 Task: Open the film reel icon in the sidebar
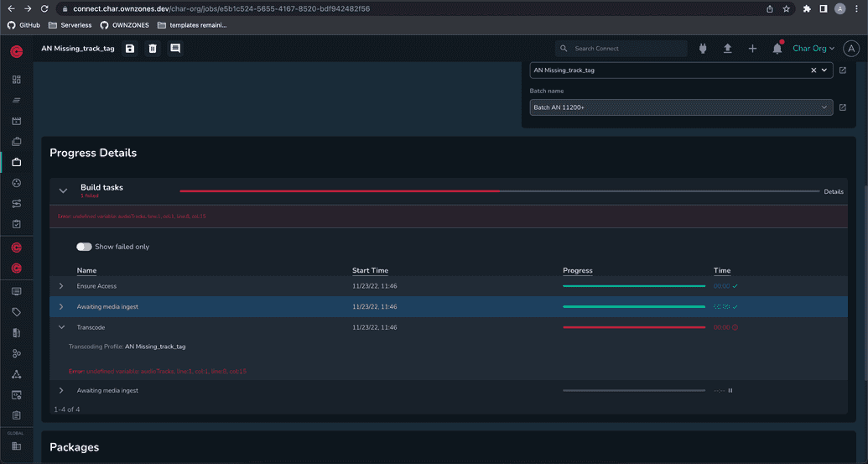17,183
